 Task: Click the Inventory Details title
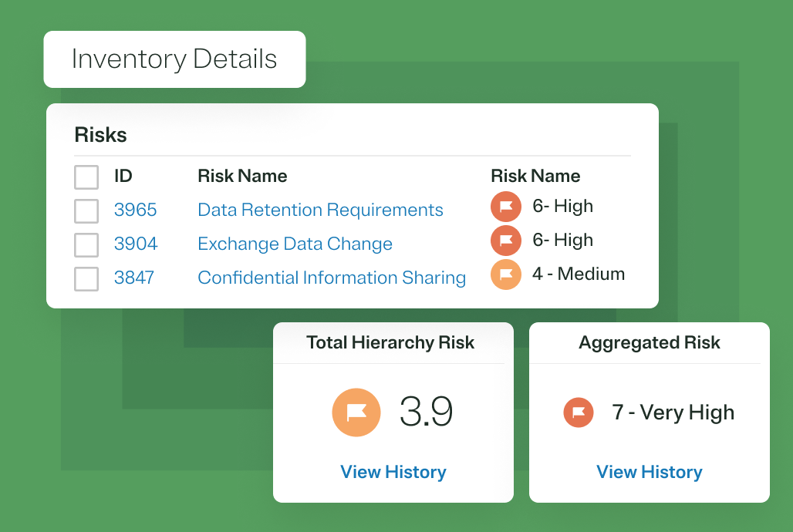click(174, 59)
